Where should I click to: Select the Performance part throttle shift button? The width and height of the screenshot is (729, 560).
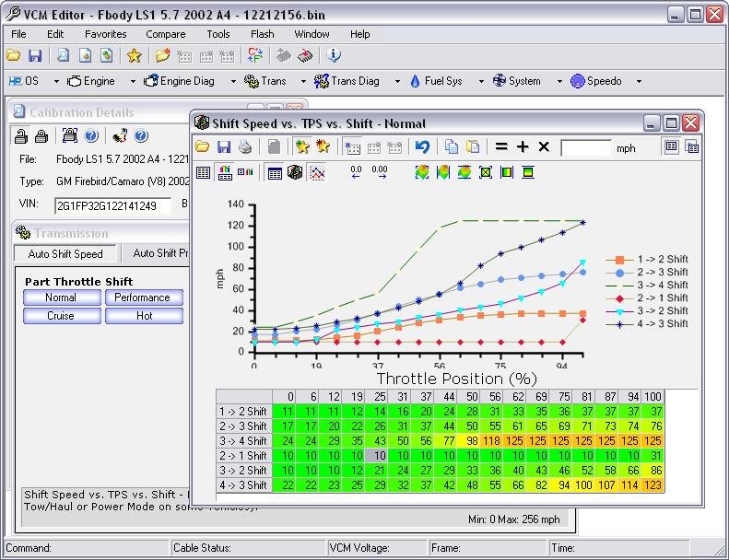(x=143, y=297)
